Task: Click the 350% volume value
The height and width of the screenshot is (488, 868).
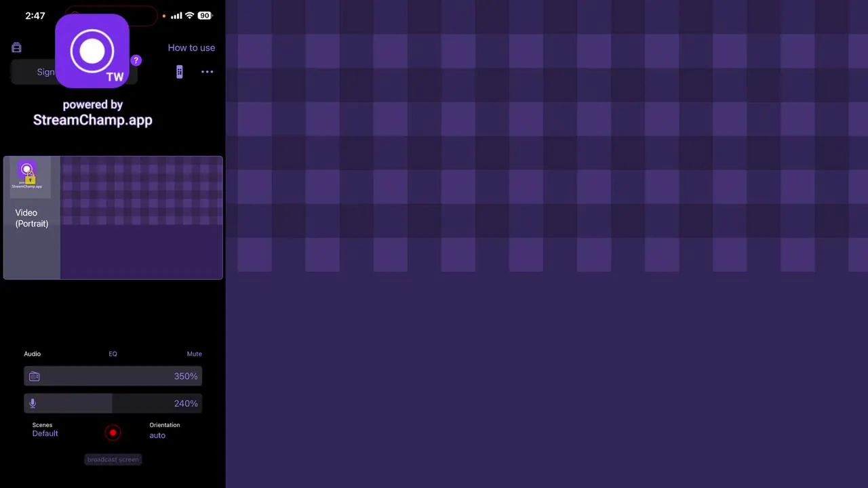Action: pos(186,376)
